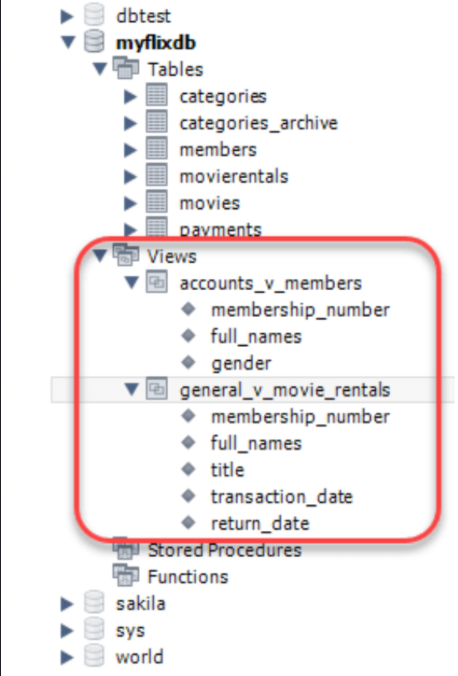This screenshot has height=676, width=458.
Task: Click the Views folder icon
Action: tap(125, 255)
